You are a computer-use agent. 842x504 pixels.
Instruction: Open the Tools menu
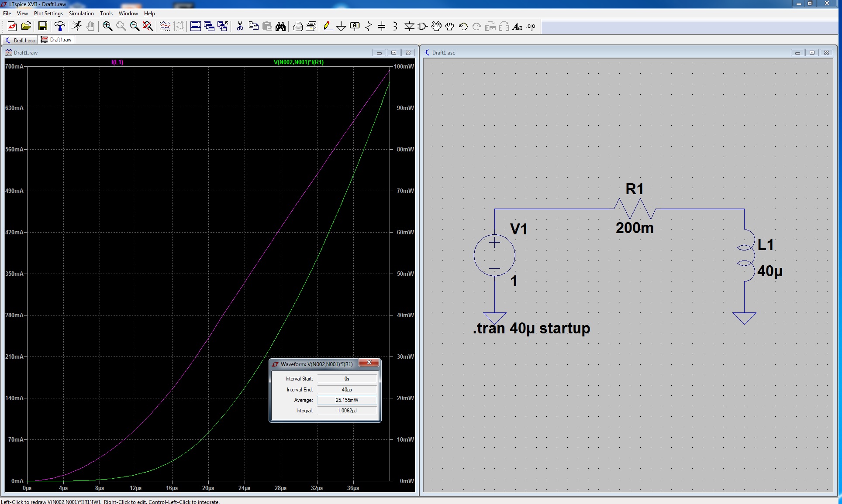106,14
